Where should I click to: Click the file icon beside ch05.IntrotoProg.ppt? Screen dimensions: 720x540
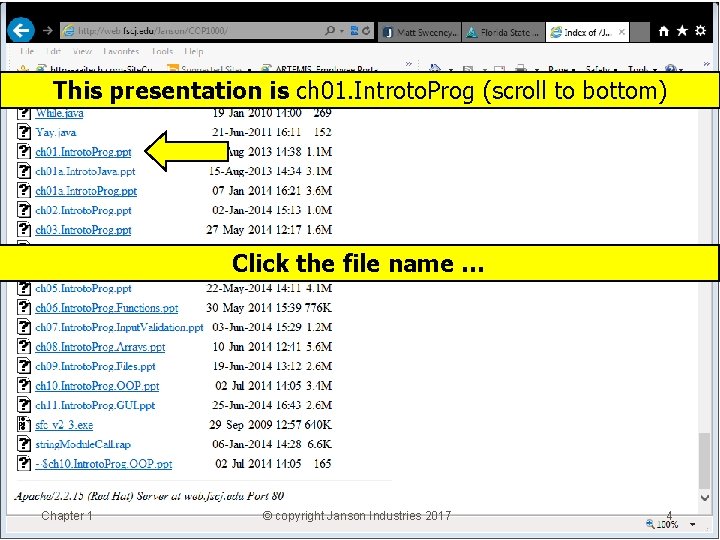[x=23, y=288]
